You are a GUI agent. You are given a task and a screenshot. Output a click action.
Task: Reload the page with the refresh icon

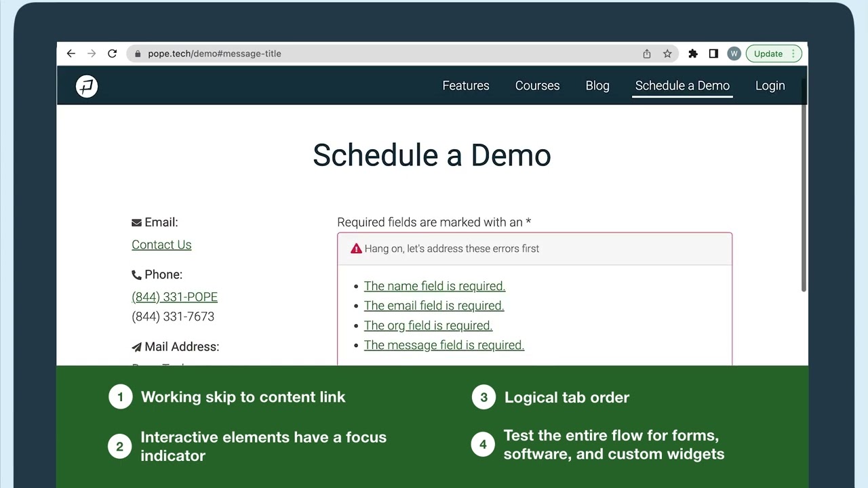click(x=113, y=54)
